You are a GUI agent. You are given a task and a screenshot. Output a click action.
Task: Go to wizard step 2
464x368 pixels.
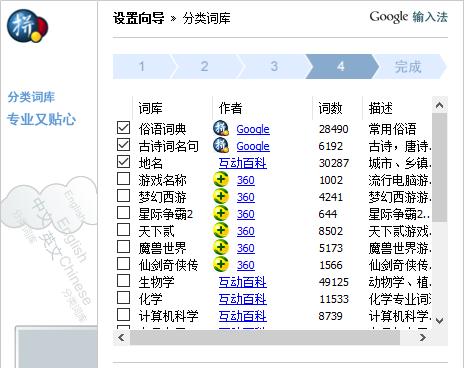[x=205, y=66]
